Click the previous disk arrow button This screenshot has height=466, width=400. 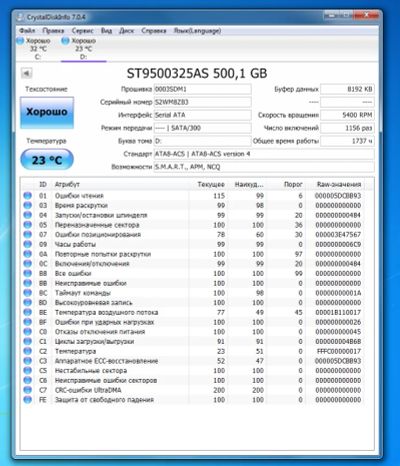coord(26,73)
